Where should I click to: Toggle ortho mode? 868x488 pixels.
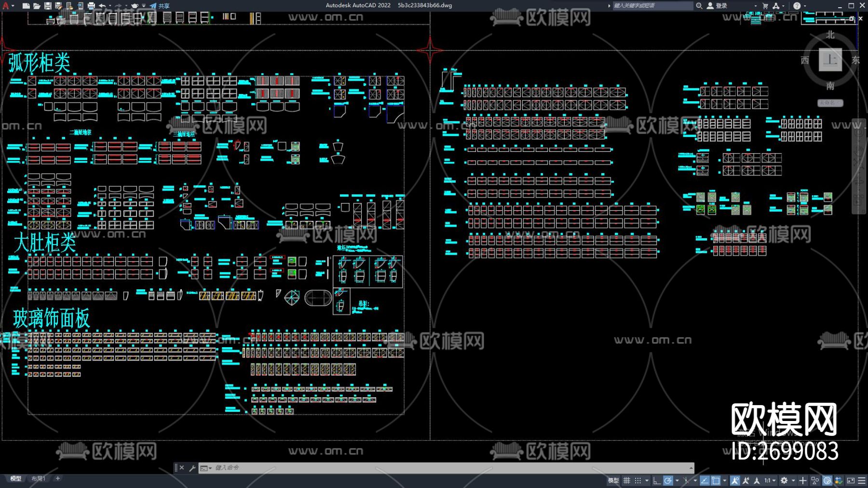coord(657,480)
